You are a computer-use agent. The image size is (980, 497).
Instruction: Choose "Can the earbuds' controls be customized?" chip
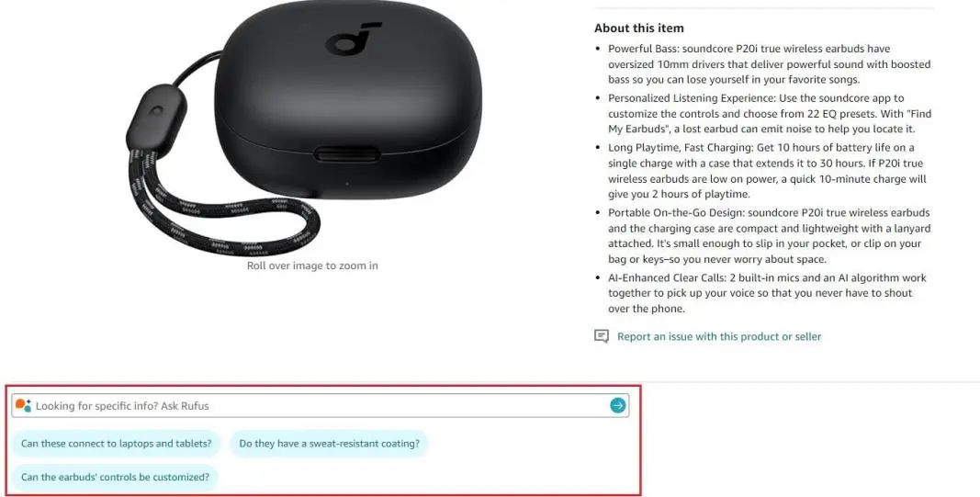click(x=115, y=477)
